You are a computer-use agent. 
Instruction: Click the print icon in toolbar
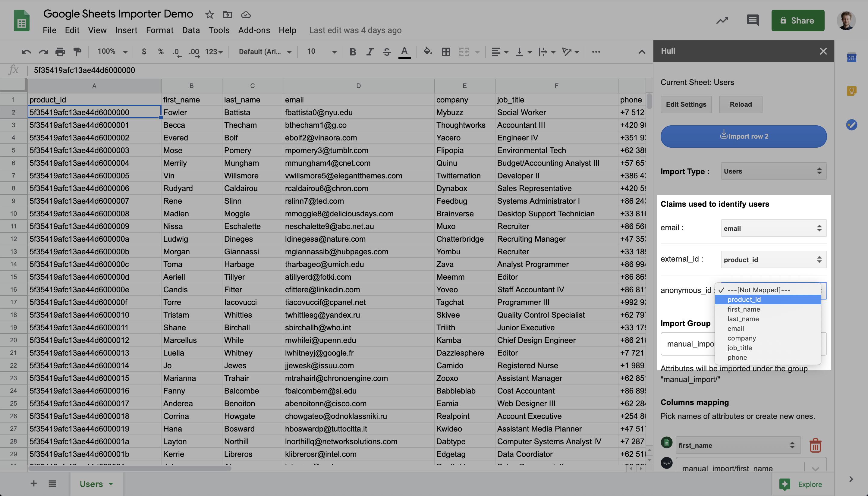tap(60, 52)
